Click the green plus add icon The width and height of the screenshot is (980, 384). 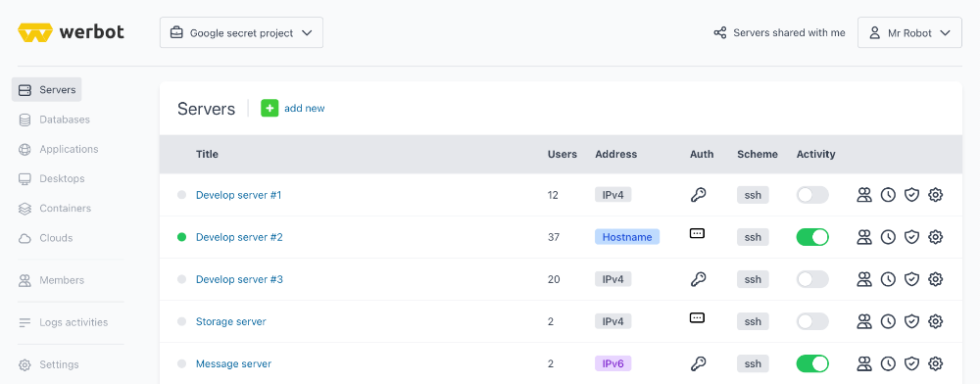tap(269, 108)
